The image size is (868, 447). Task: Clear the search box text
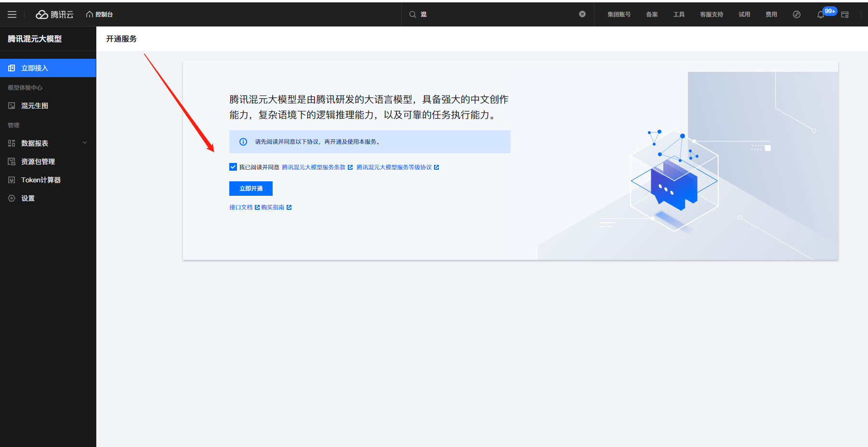pyautogui.click(x=582, y=14)
